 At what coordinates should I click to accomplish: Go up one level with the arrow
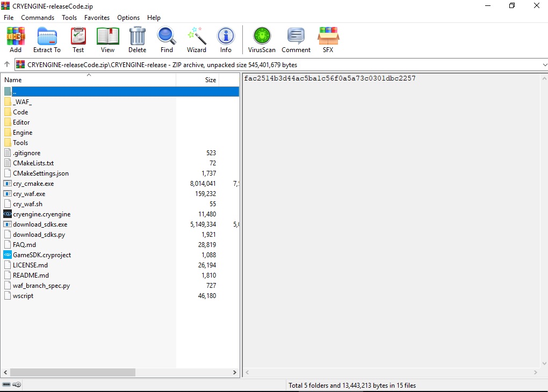coord(6,64)
